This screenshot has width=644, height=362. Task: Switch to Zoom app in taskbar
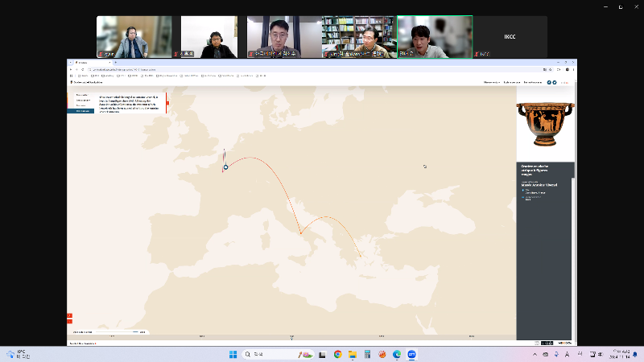pos(411,354)
